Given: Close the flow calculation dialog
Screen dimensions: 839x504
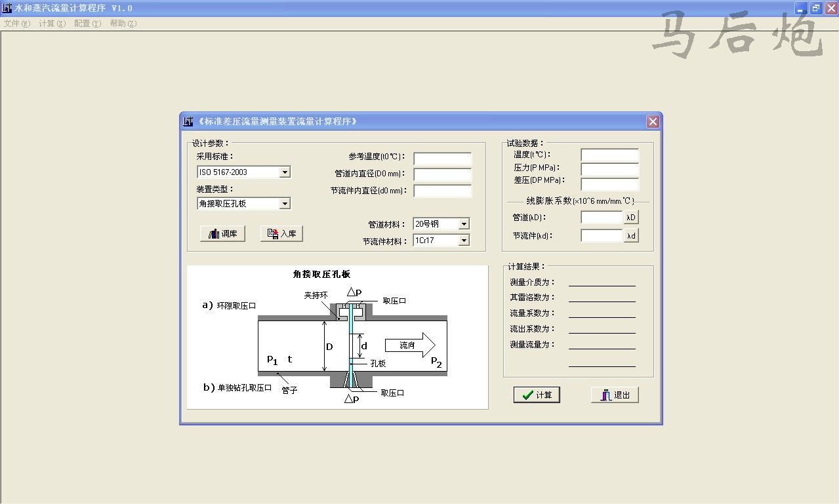Looking at the screenshot, I should tap(652, 121).
